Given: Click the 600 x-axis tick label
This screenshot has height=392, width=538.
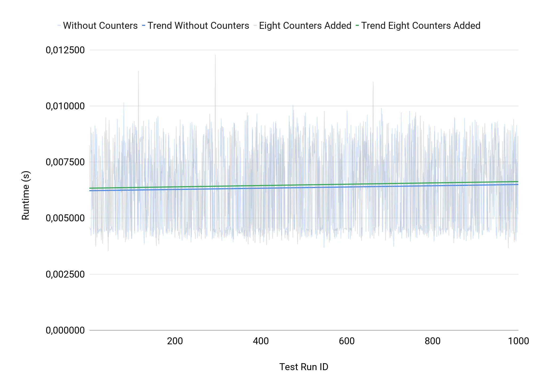Looking at the screenshot, I should coord(347,341).
